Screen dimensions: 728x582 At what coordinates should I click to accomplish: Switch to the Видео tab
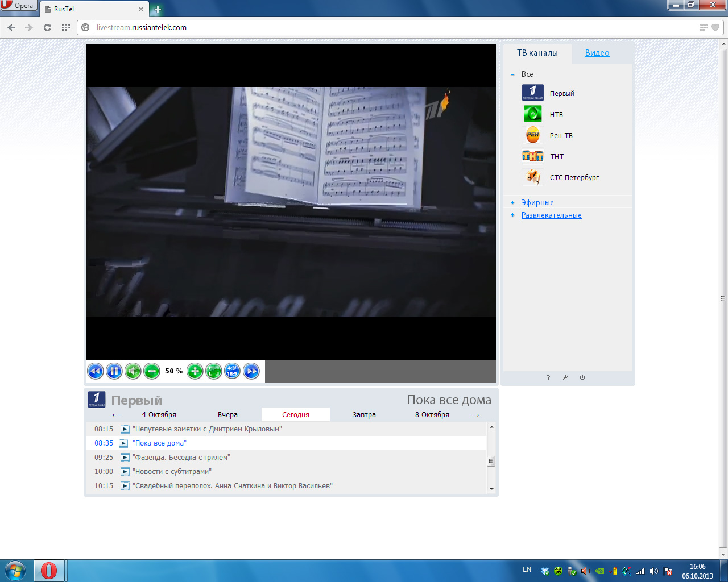tap(597, 53)
